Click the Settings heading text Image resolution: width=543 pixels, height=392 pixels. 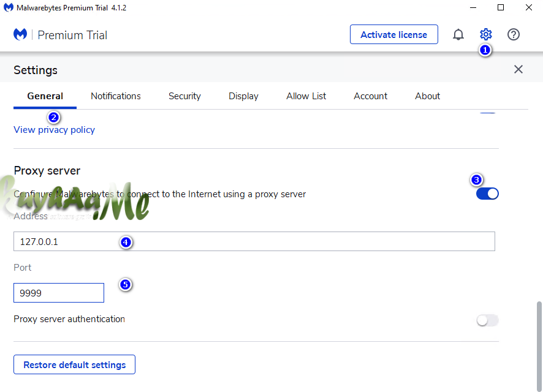click(x=36, y=70)
